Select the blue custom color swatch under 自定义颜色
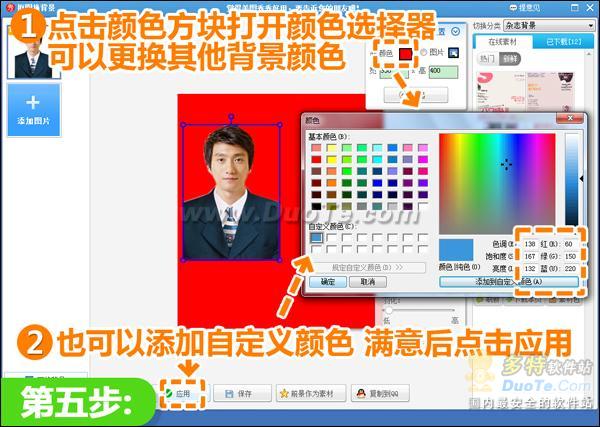The image size is (600, 427). (x=316, y=238)
